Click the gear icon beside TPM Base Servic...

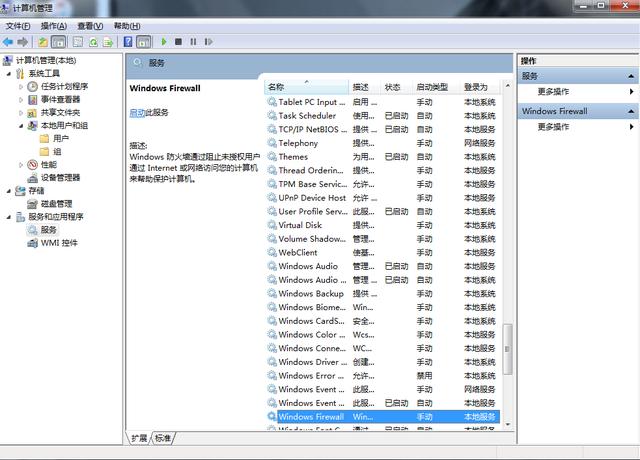tap(272, 184)
